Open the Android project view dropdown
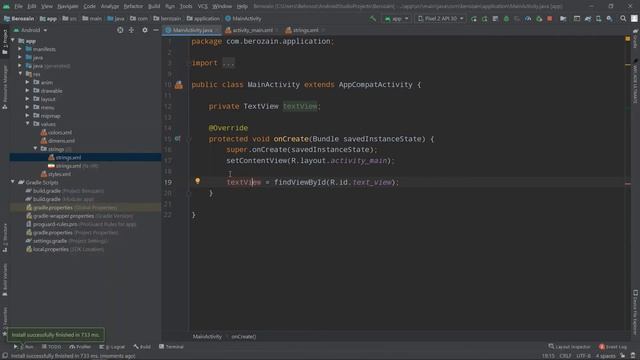The image size is (640, 360). 31,30
